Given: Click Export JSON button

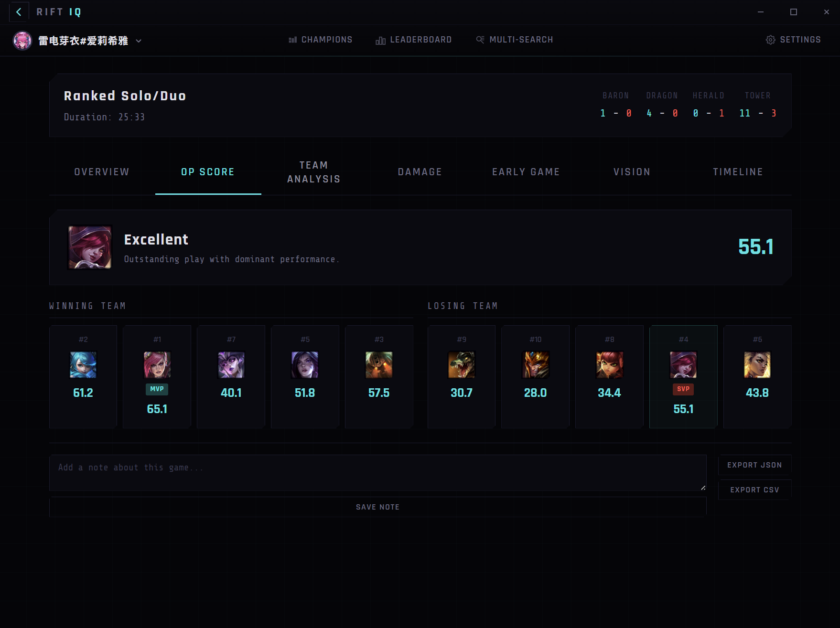Looking at the screenshot, I should point(754,465).
